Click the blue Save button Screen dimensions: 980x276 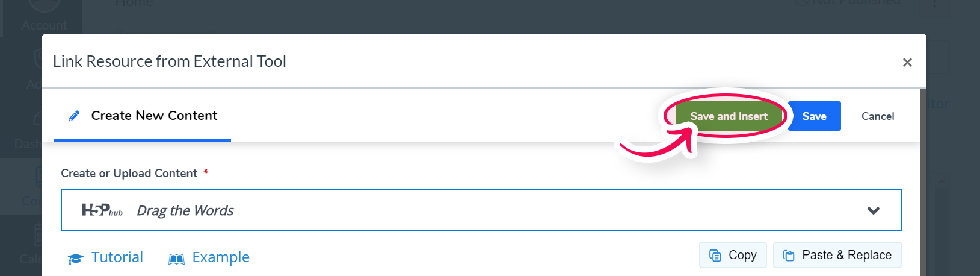[814, 116]
